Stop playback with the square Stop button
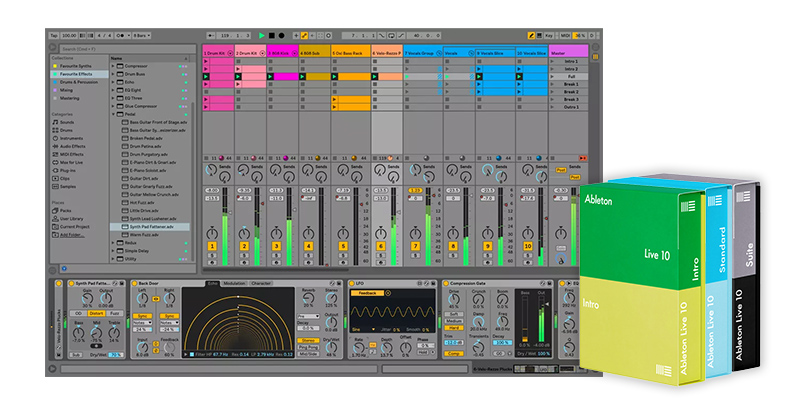800x400 pixels. coord(272,36)
